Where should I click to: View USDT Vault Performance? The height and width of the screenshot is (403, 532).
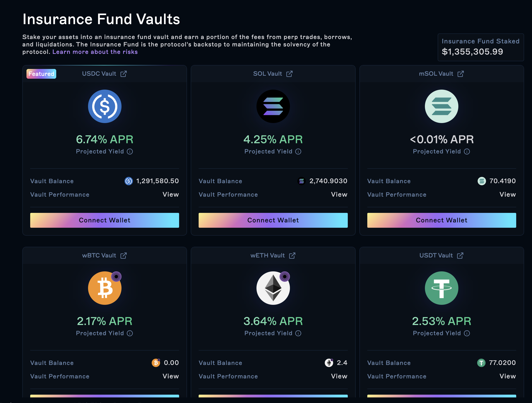point(507,376)
